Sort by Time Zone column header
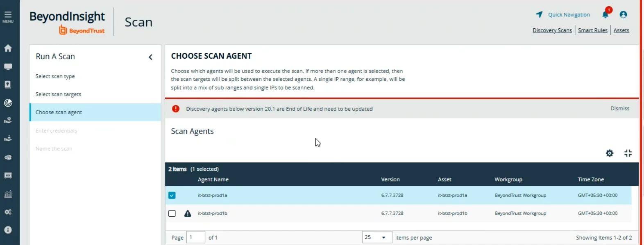The height and width of the screenshot is (245, 644). click(590, 179)
